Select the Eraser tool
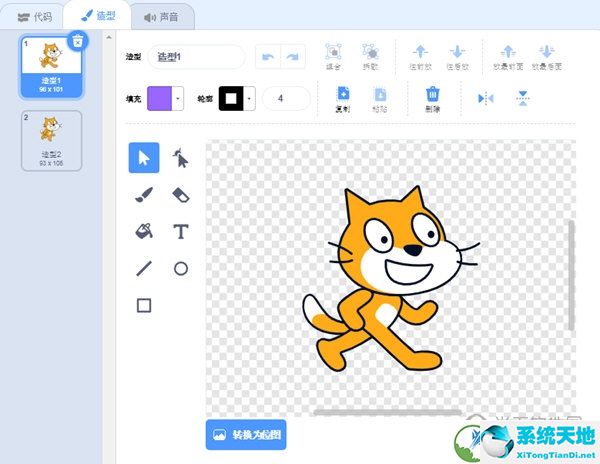 [181, 194]
